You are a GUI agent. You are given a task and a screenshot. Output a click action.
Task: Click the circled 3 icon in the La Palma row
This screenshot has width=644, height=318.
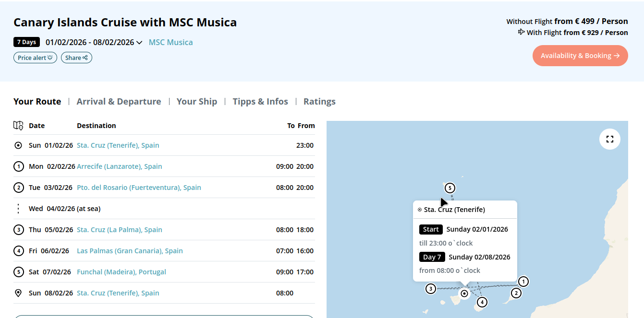tap(18, 230)
